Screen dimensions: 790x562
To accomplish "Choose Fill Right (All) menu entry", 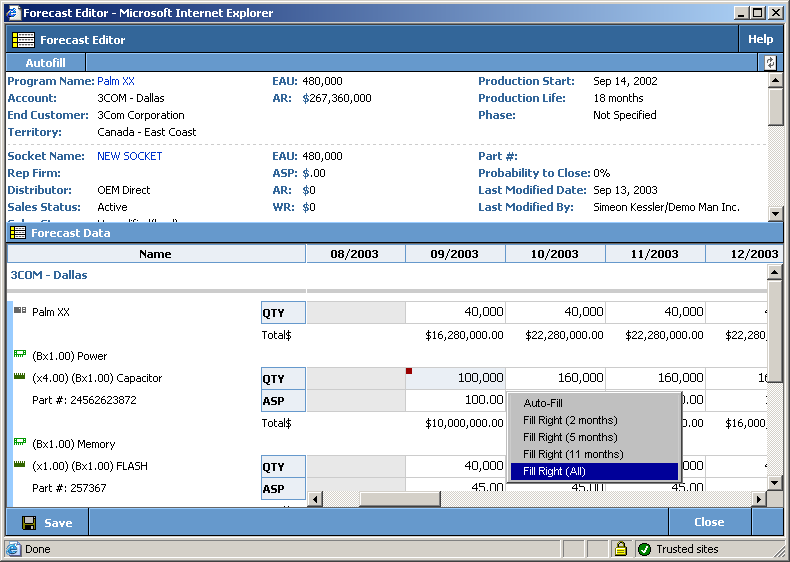I will point(595,471).
